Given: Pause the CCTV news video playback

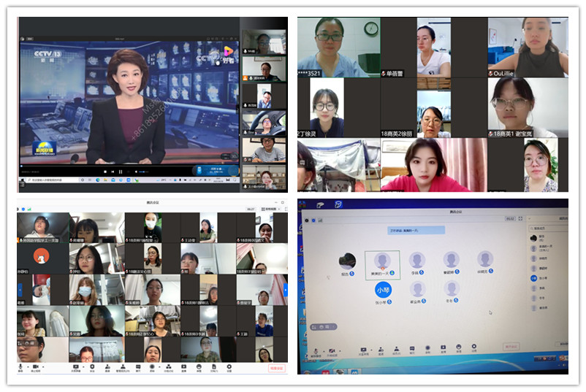Looking at the screenshot, I should [x=121, y=172].
